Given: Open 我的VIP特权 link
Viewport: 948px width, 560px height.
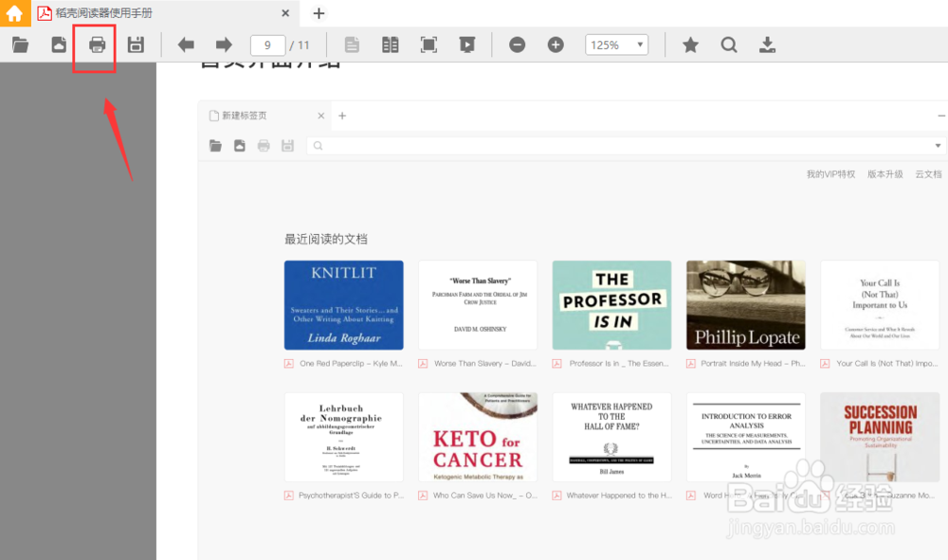Looking at the screenshot, I should coord(830,174).
